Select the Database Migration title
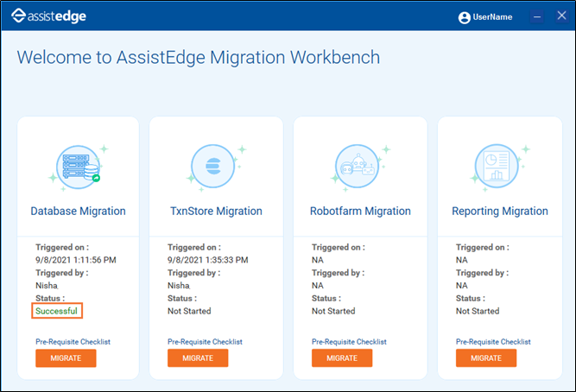The width and height of the screenshot is (576, 392). (x=78, y=212)
